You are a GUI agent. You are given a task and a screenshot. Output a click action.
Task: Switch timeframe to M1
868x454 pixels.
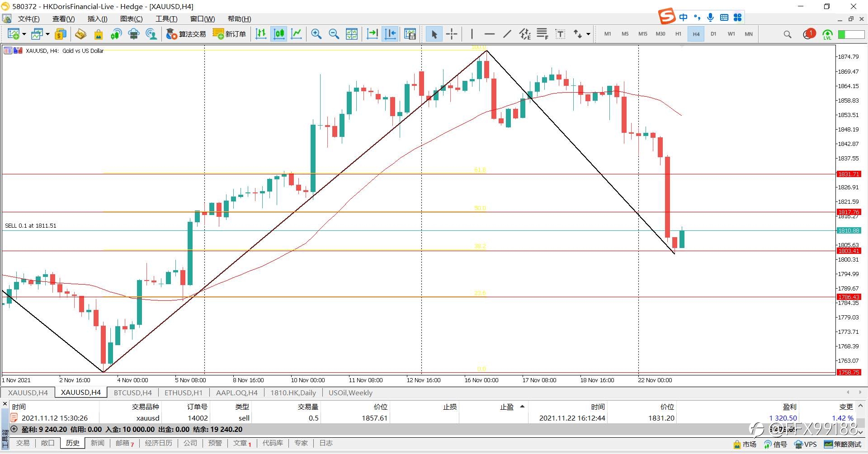click(x=608, y=34)
